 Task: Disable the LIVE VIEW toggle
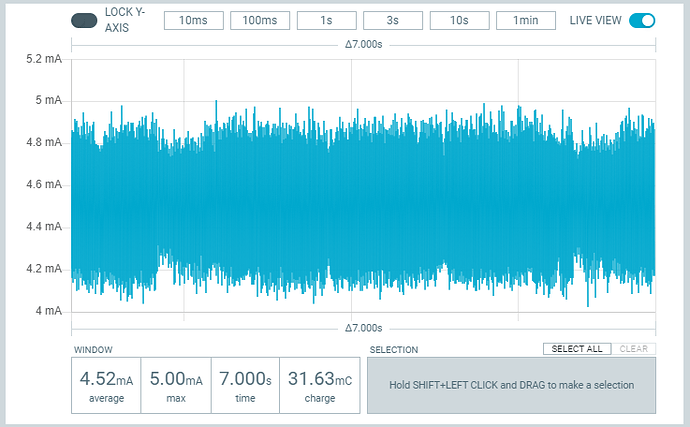click(x=642, y=21)
